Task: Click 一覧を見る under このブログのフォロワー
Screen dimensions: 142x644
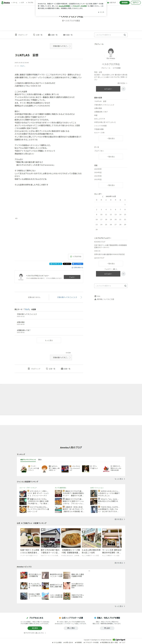Action: click(111, 264)
